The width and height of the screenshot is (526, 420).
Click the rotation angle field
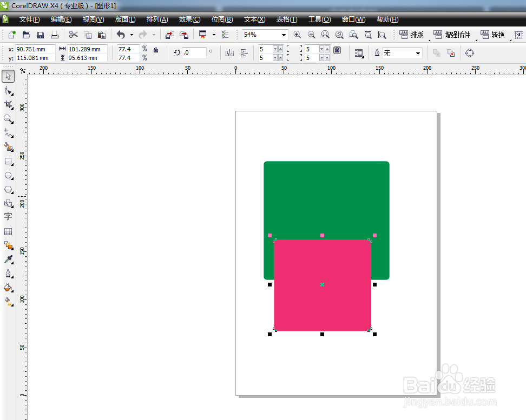[x=194, y=52]
